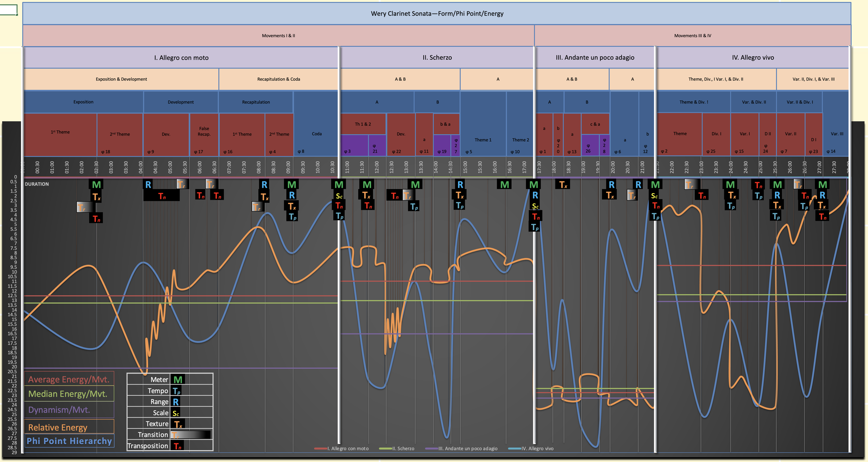The height and width of the screenshot is (462, 868).
Task: Select the Relative Energy legend box
Action: (x=69, y=427)
